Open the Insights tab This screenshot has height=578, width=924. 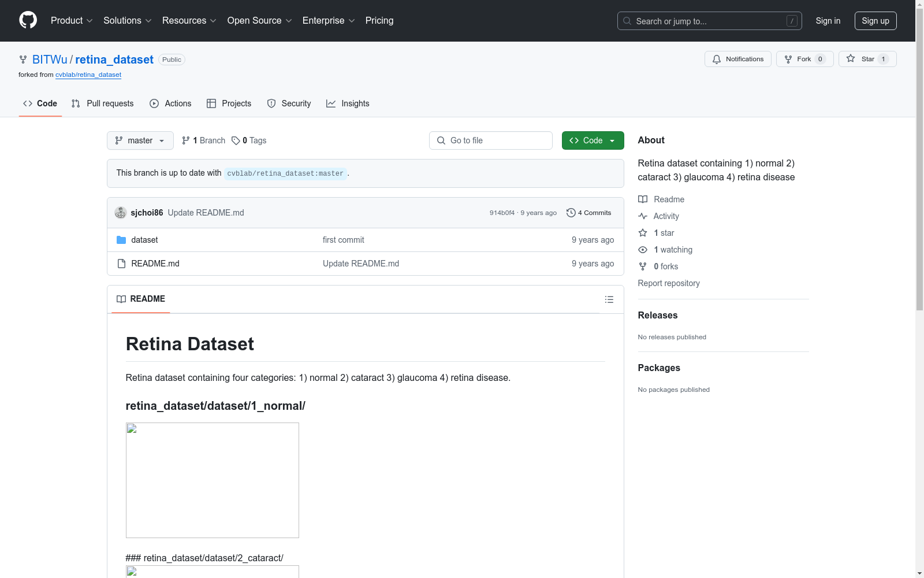pyautogui.click(x=348, y=103)
